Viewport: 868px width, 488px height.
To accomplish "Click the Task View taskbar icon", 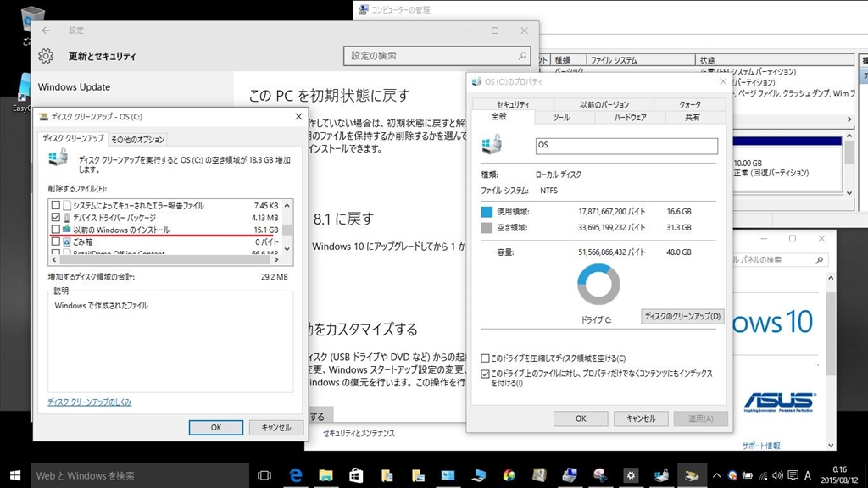I will [264, 475].
